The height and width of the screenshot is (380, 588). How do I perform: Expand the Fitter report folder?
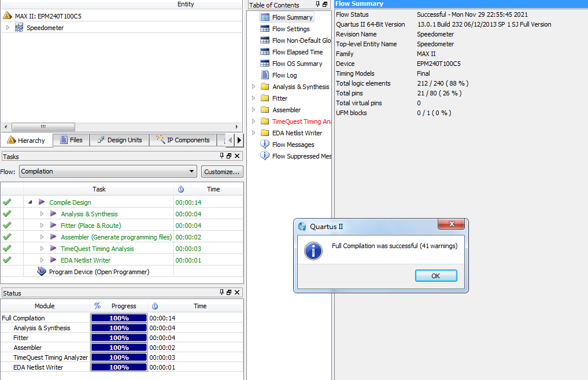[x=253, y=98]
